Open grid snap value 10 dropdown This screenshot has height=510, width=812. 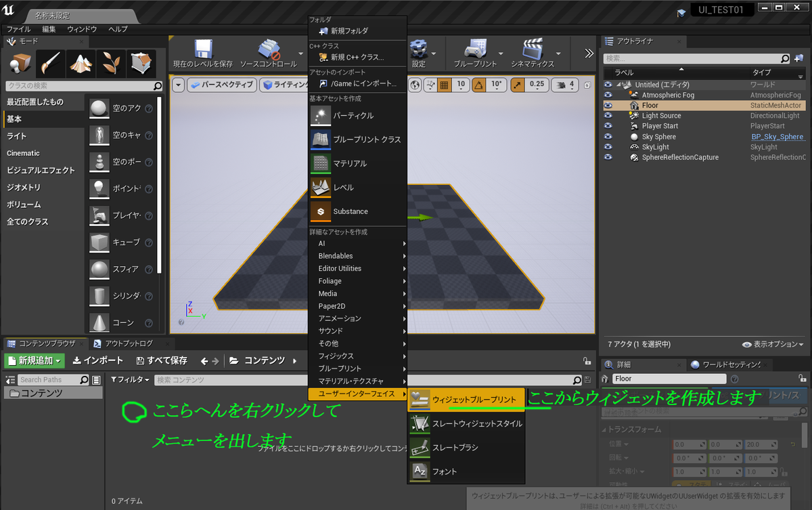coord(461,85)
